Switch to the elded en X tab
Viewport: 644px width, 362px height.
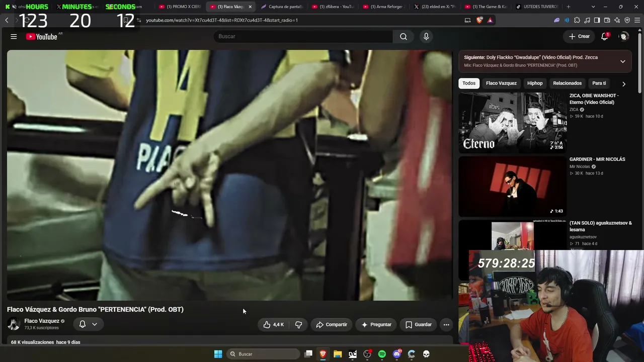434,7
